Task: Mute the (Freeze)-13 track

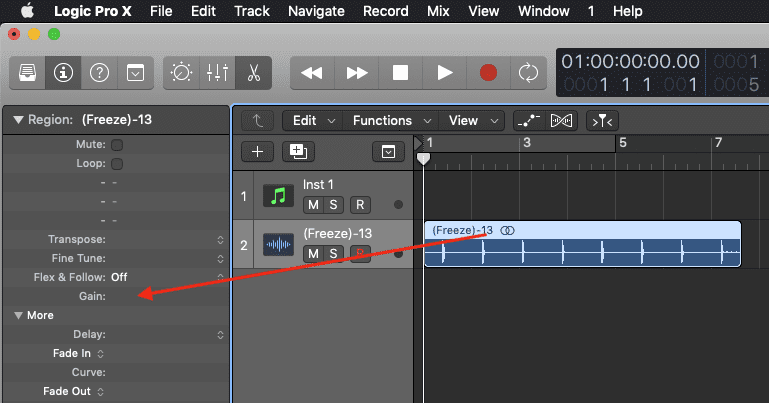Action: tap(312, 253)
